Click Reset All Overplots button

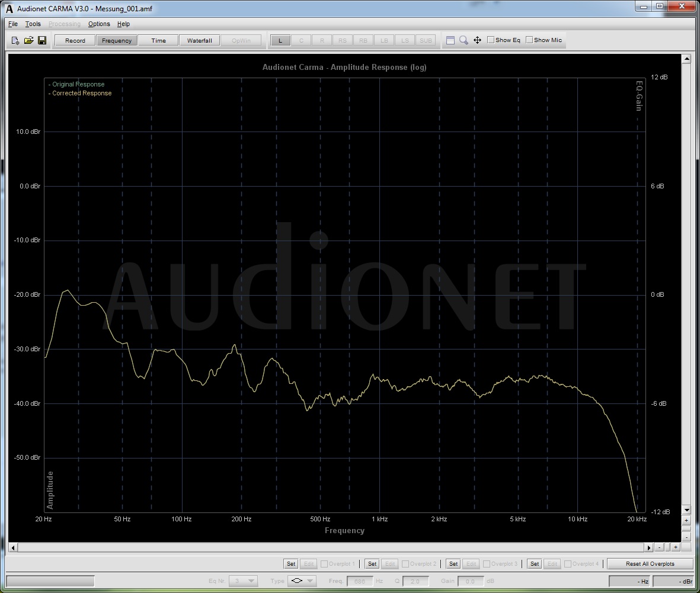click(x=650, y=564)
